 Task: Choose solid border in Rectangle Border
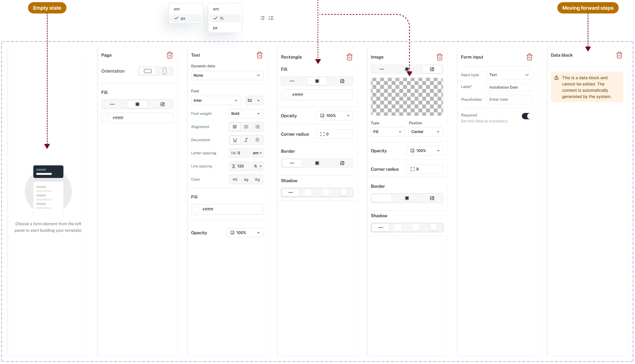pos(317,163)
